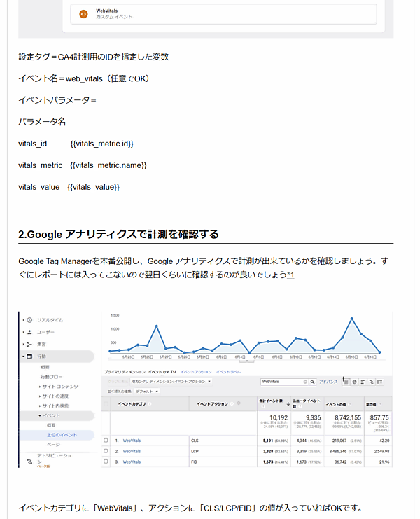Click the attribution icon beside アトリビューション
Viewport: 420px width, 519px height.
[30, 462]
